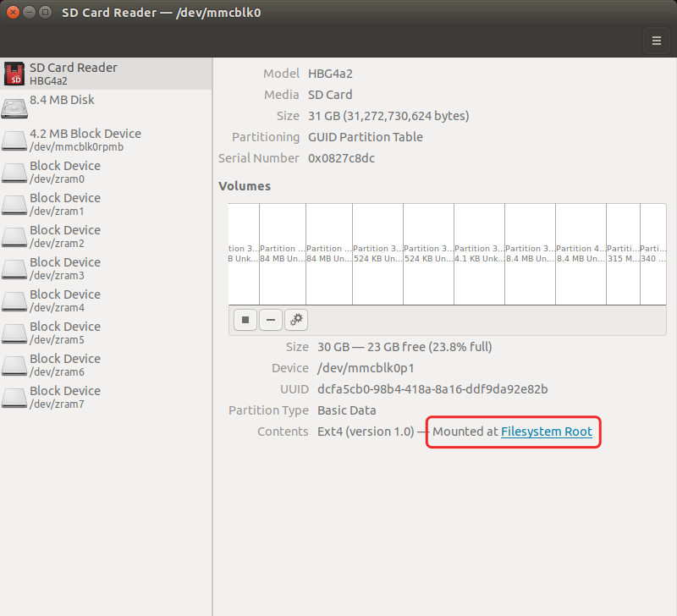The image size is (677, 616).
Task: Click the drive icon next to /dev/zram0
Action: 14,170
